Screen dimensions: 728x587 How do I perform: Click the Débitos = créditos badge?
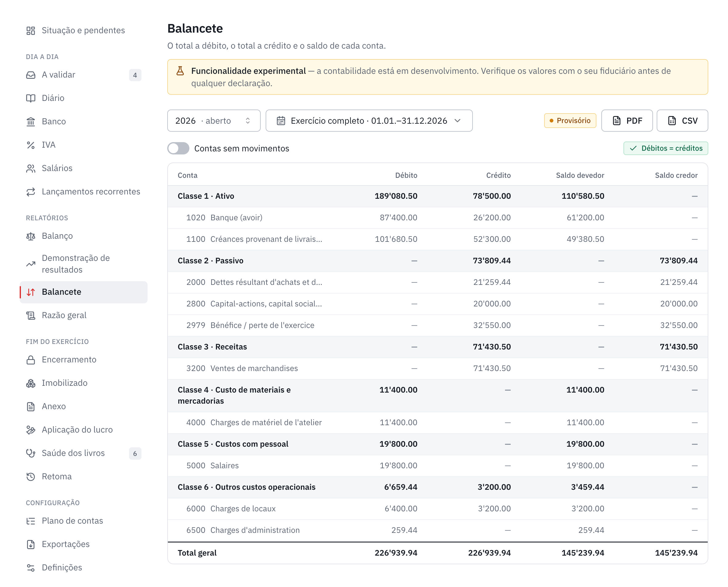tap(666, 148)
